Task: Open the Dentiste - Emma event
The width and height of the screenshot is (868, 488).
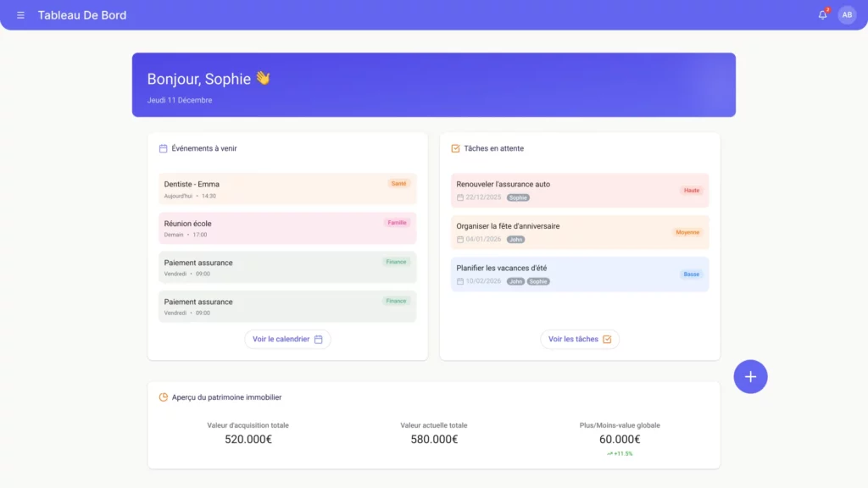Action: 287,189
